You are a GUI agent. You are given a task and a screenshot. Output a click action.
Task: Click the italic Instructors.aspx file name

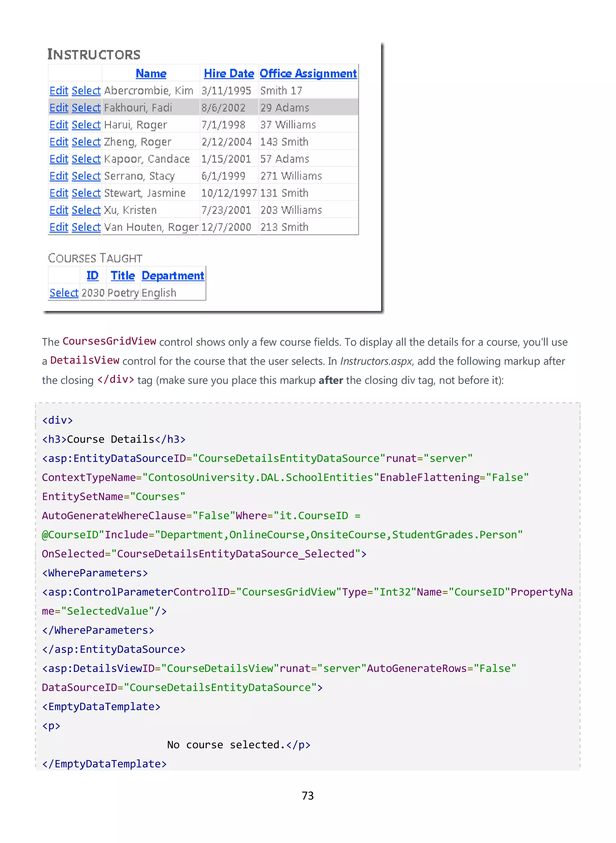click(x=376, y=361)
